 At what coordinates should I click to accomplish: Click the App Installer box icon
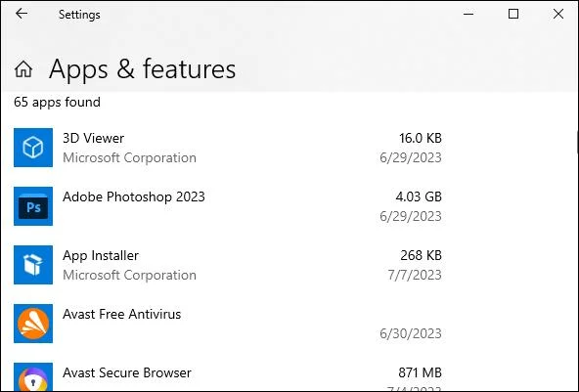[x=33, y=265]
